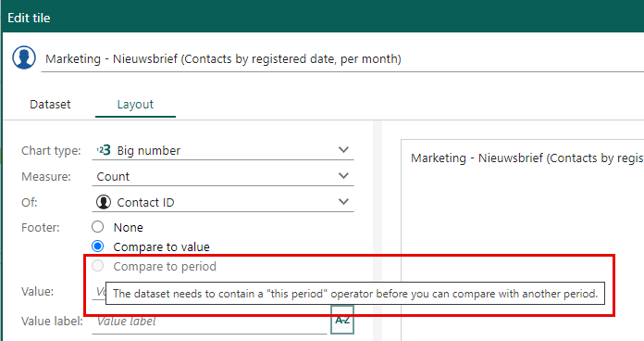Click the Big number chart type icon
This screenshot has height=341, width=644.
coord(104,150)
